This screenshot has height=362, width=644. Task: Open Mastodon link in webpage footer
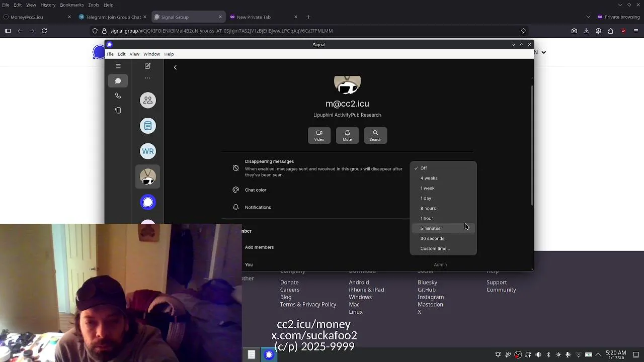point(430,304)
